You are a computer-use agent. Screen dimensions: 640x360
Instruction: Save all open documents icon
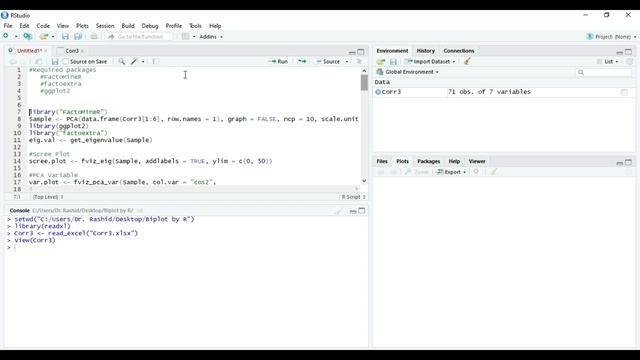tap(78, 36)
